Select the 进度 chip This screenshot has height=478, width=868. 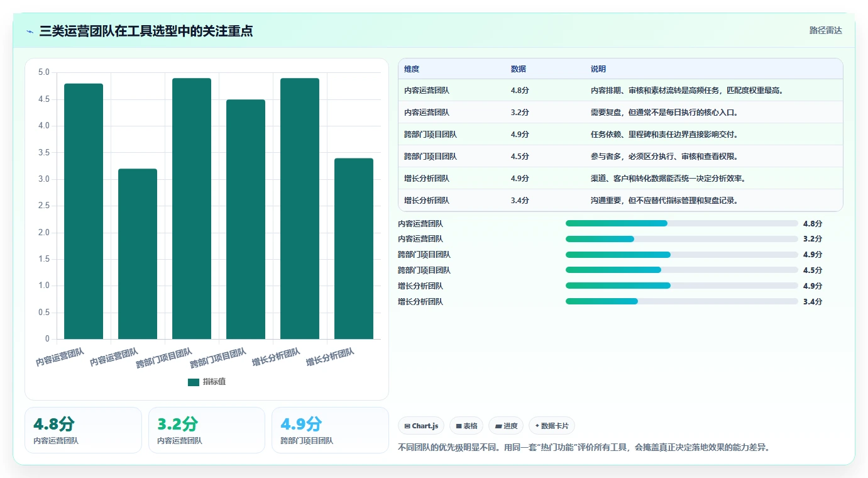(x=506, y=426)
